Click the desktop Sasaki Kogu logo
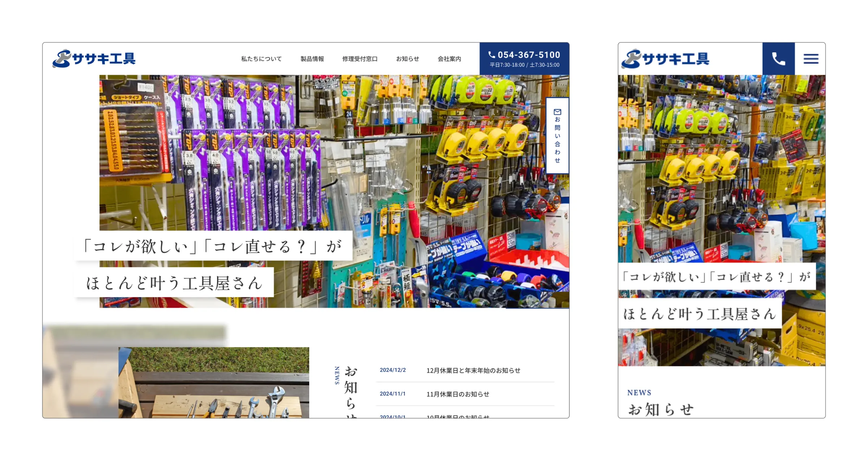This screenshot has width=868, height=461. (94, 59)
